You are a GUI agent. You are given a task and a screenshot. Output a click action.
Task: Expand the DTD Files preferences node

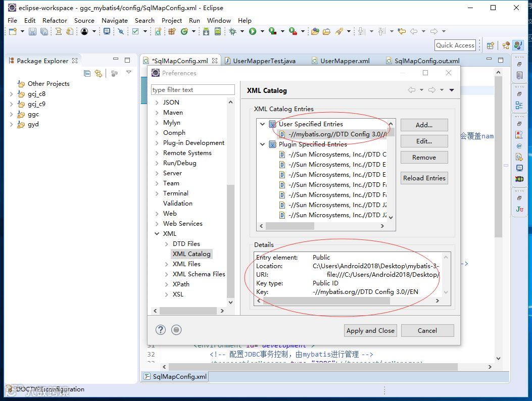166,244
